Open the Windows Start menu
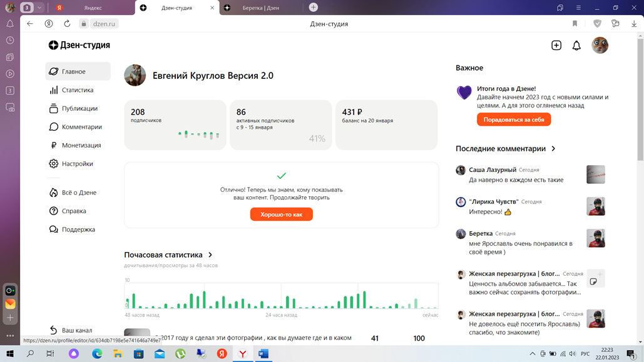This screenshot has height=362, width=644. 10,354
